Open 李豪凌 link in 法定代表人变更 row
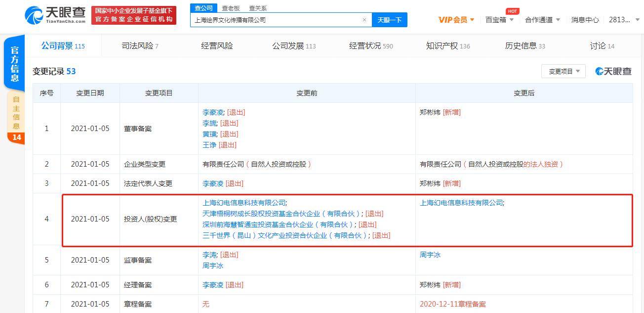This screenshot has width=644, height=313. click(x=213, y=183)
